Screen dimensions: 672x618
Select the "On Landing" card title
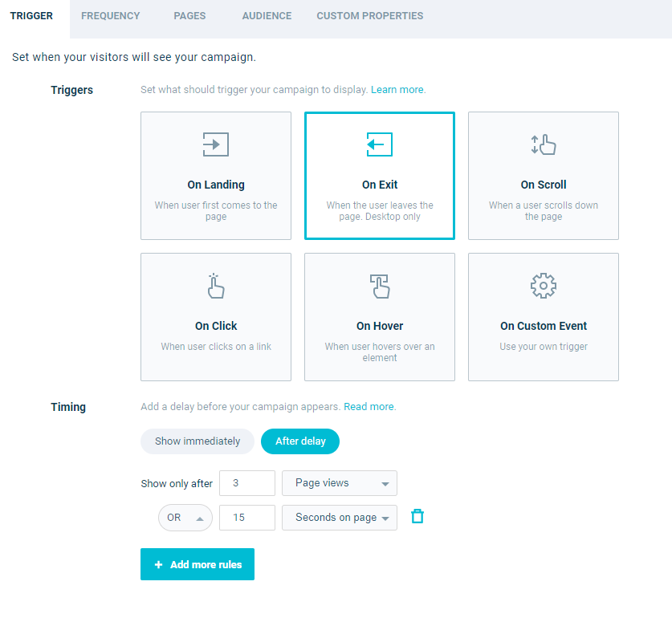click(x=216, y=185)
